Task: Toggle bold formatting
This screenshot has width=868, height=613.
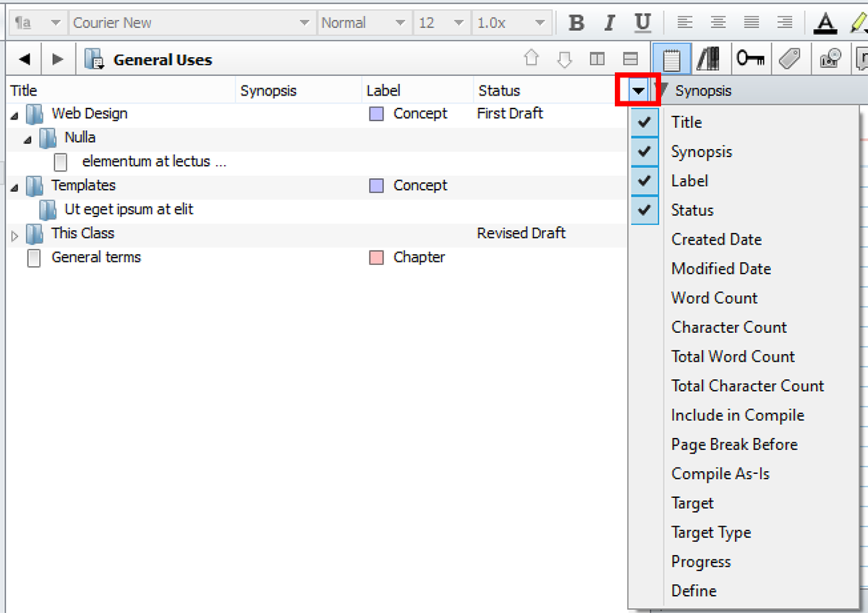Action: click(576, 23)
